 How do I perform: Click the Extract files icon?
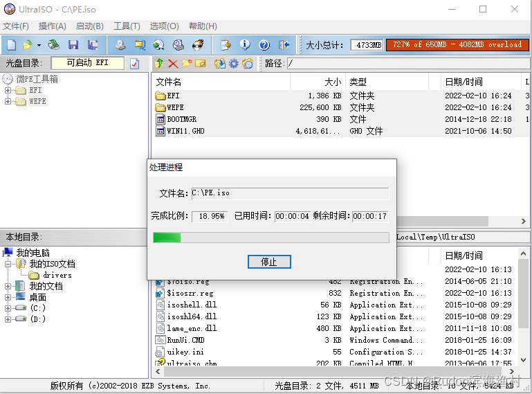click(x=220, y=64)
